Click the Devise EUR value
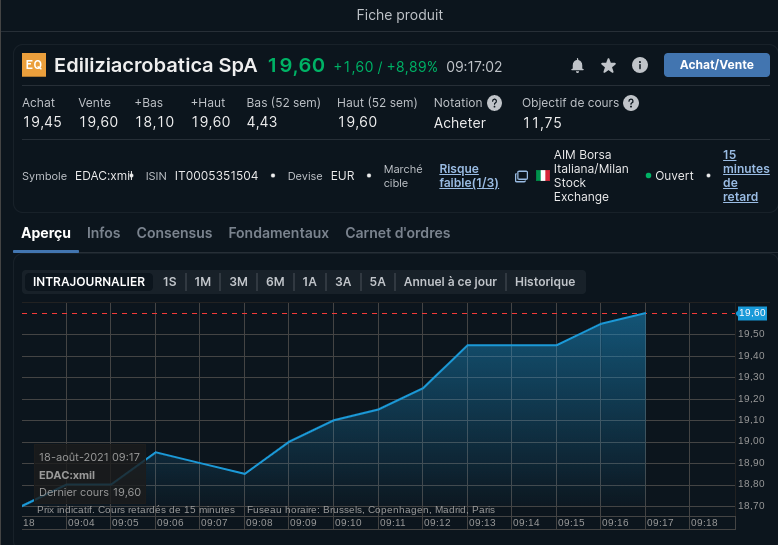This screenshot has height=545, width=778. pos(342,176)
